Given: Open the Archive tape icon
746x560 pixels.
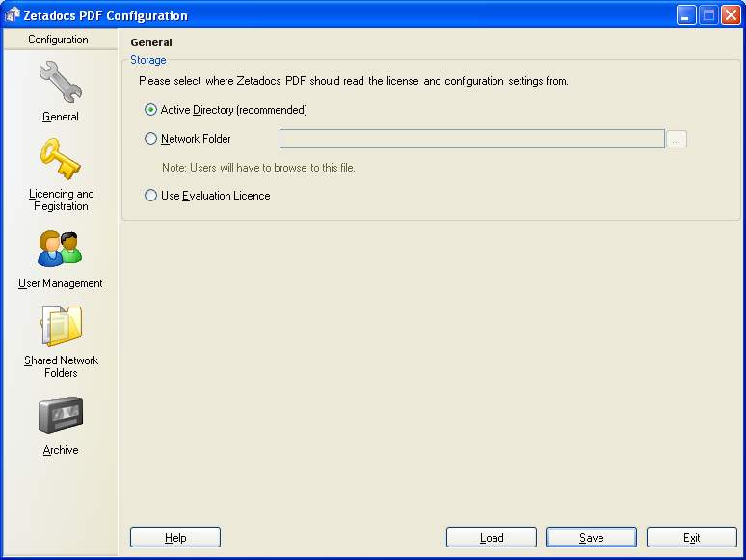Looking at the screenshot, I should [x=61, y=414].
